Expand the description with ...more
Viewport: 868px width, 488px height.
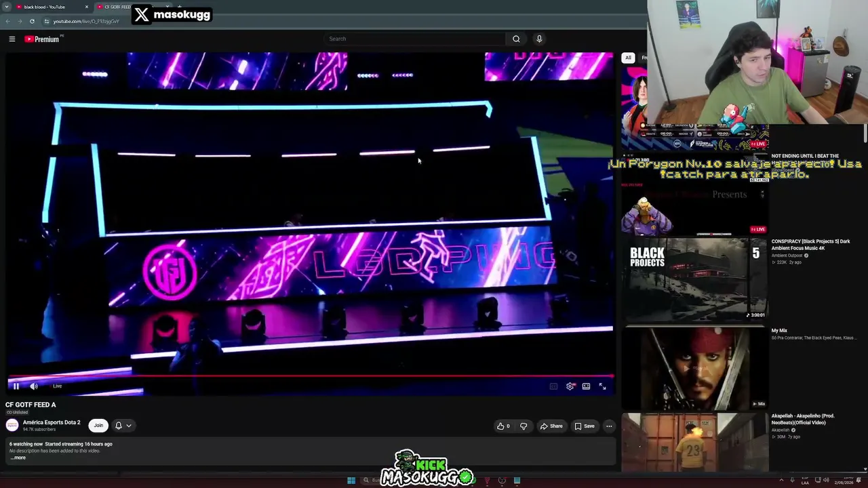[x=18, y=457]
